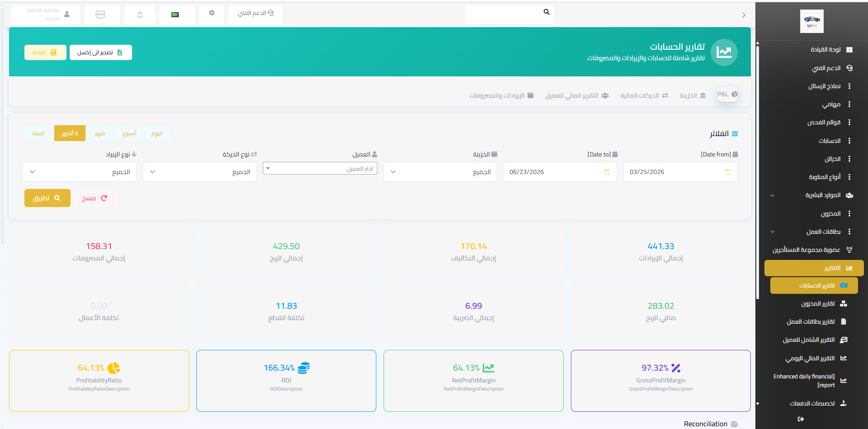Select the 3 أشهر period filter

click(x=70, y=133)
